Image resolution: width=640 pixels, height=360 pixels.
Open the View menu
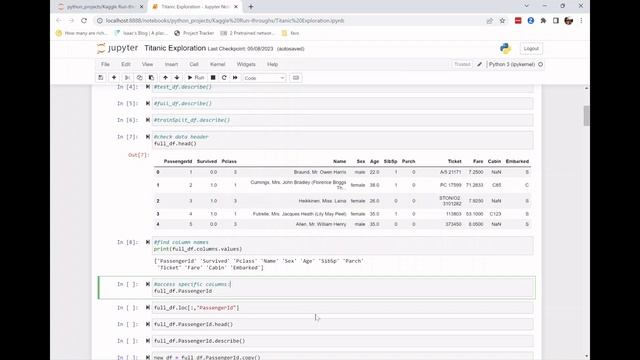tap(147, 64)
